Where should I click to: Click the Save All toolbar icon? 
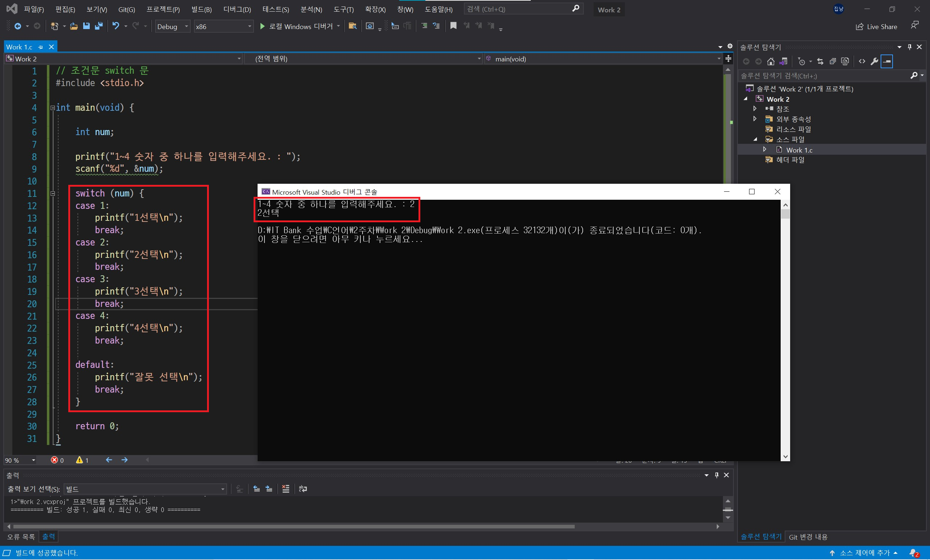(x=99, y=26)
